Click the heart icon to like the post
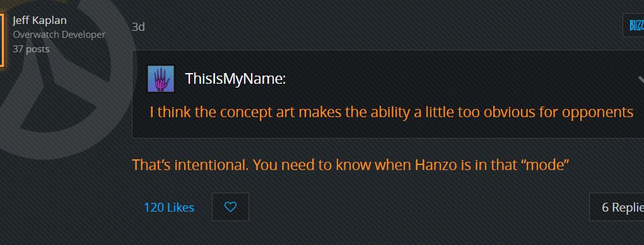This screenshot has height=245, width=644. pyautogui.click(x=230, y=207)
